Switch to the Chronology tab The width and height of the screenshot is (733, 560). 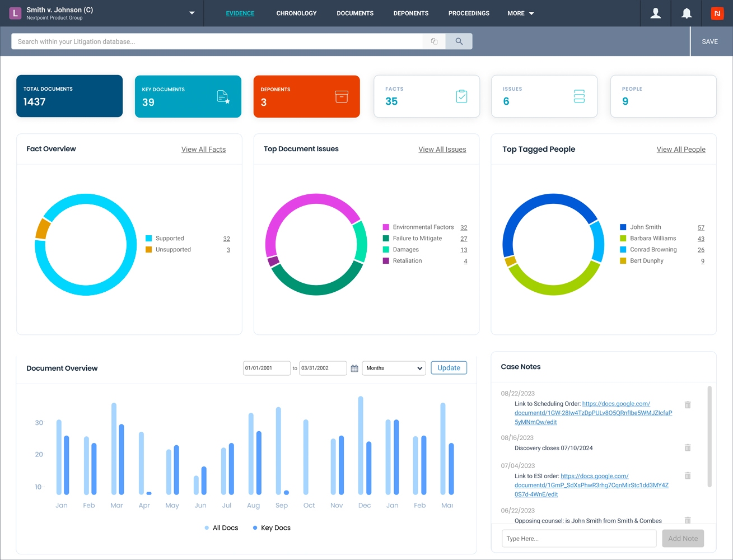pyautogui.click(x=296, y=13)
